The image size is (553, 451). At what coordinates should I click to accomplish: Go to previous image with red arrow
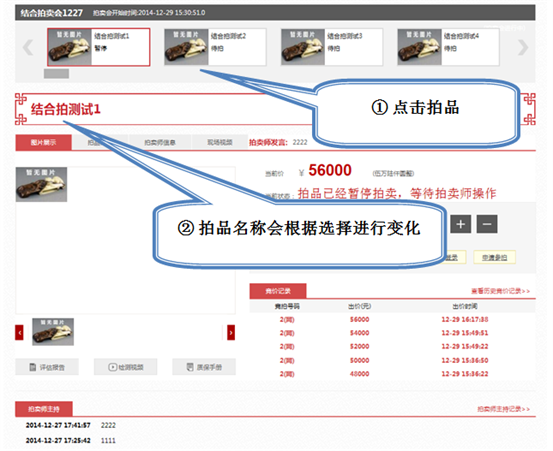click(x=19, y=333)
